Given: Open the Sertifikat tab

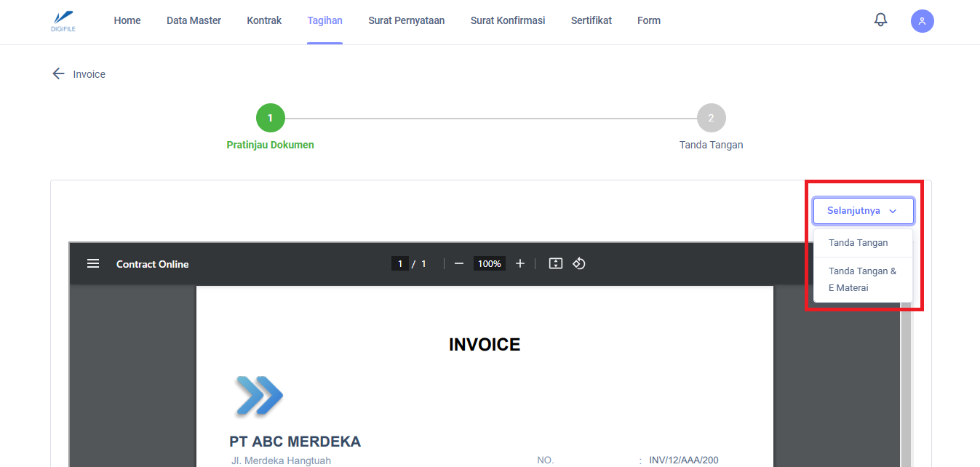Looking at the screenshot, I should coord(591,20).
